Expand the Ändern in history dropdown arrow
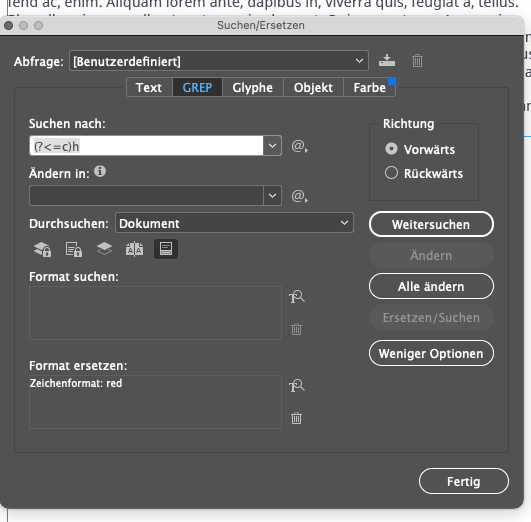531x522 pixels. (x=272, y=196)
